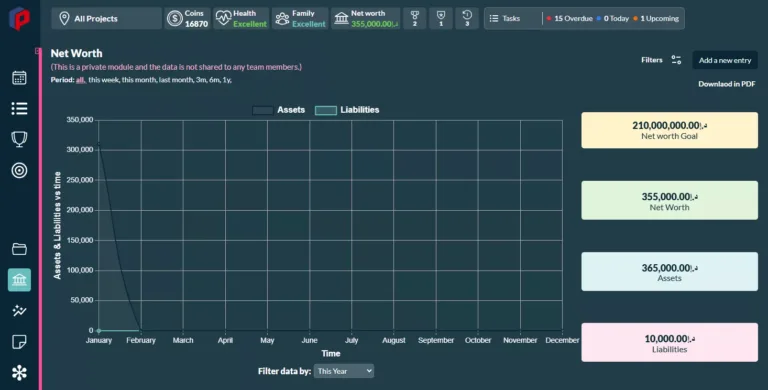This screenshot has width=768, height=390.
Task: Open the asterisk icon at sidebar bottom
Action: tap(19, 373)
